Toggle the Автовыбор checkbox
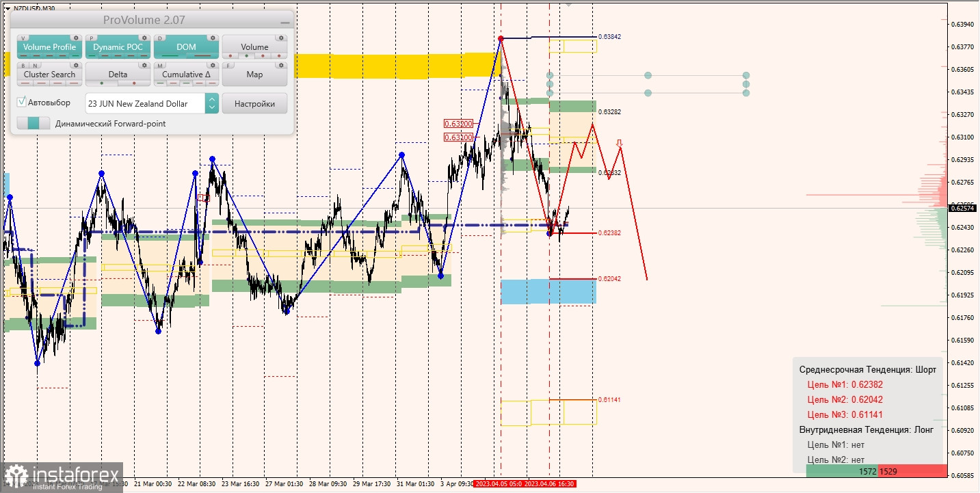980x493 pixels. (23, 102)
